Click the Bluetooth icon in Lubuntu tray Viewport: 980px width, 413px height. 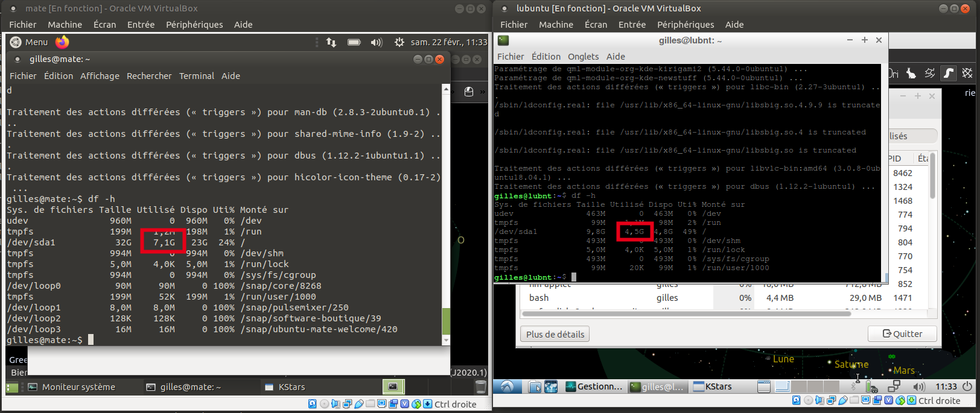point(853,386)
